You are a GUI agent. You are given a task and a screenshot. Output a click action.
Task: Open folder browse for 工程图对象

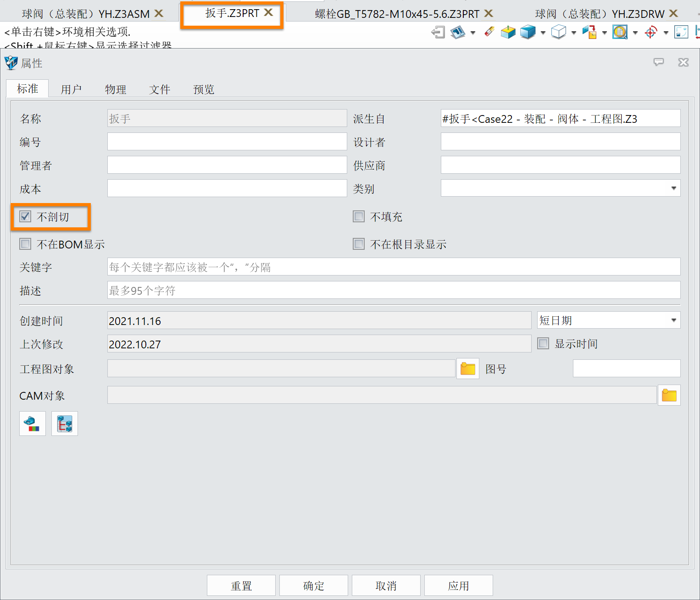click(x=468, y=369)
